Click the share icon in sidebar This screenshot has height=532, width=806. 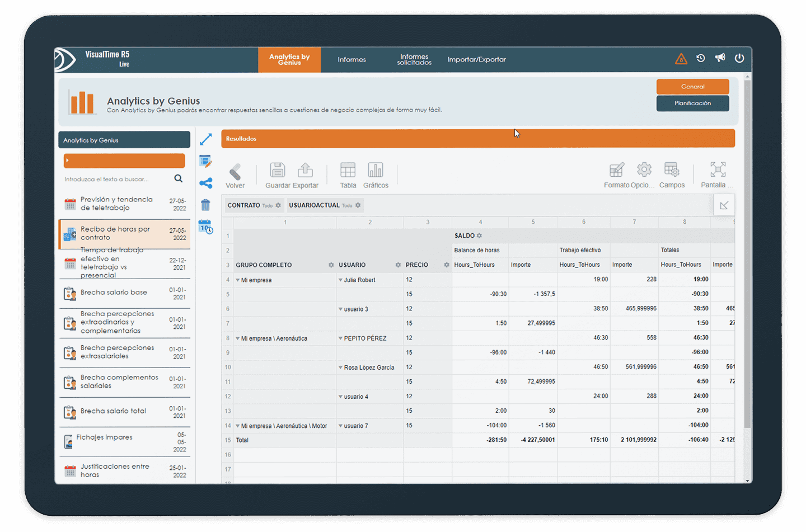point(205,183)
